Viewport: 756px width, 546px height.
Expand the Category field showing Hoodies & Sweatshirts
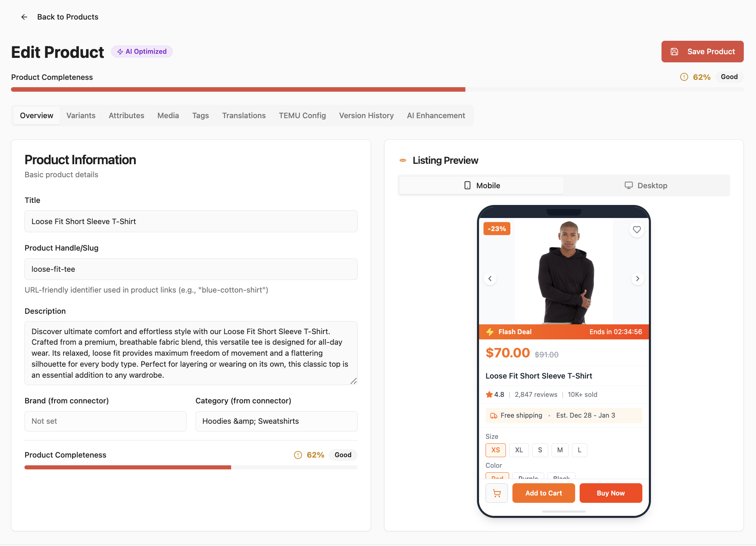click(276, 421)
